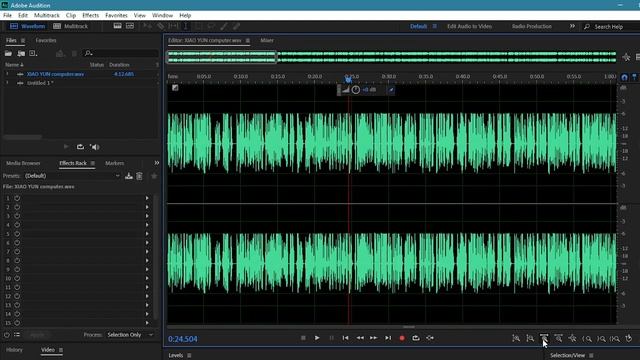Save the effects rack as preset
Image resolution: width=640 pixels, height=360 pixels.
[129, 176]
